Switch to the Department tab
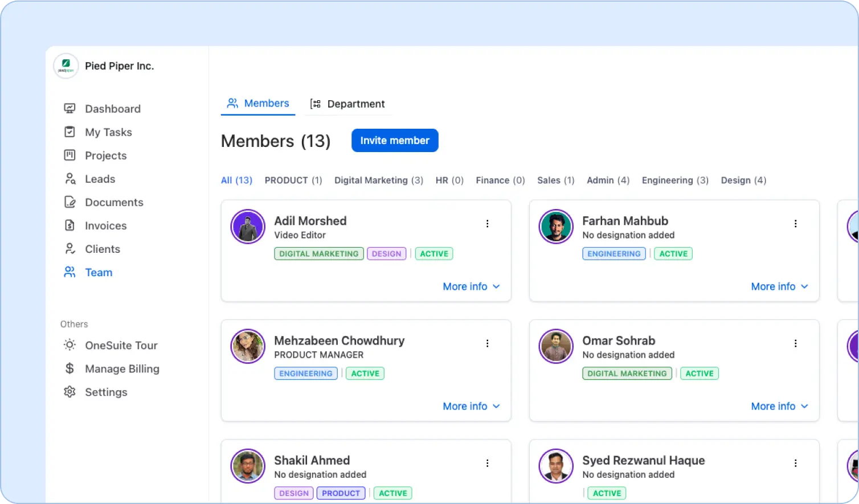The height and width of the screenshot is (504, 859). pos(347,104)
